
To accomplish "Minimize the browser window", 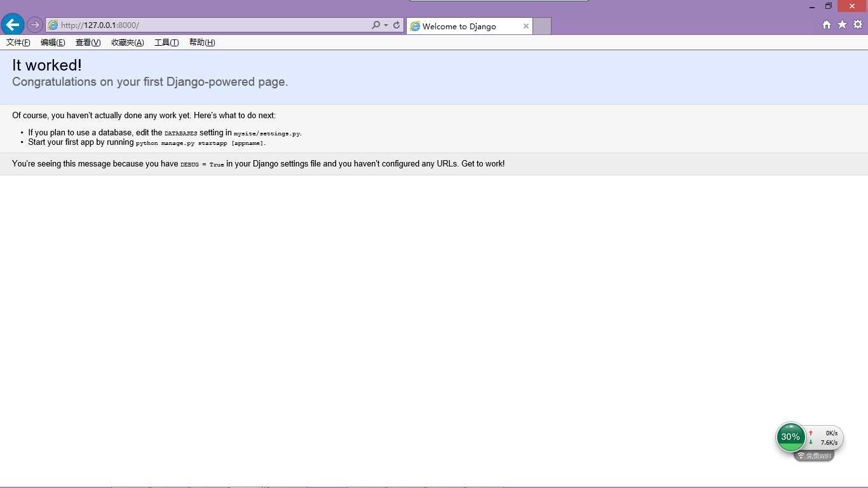I will click(x=812, y=6).
